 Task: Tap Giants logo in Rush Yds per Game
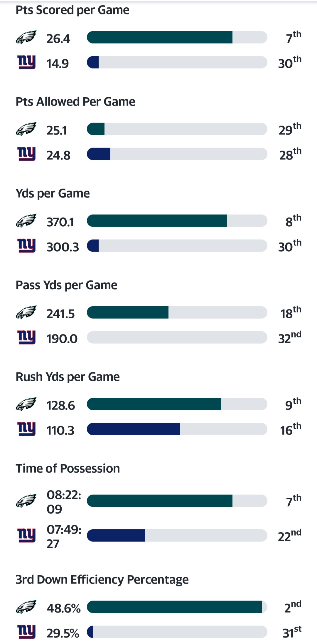26,429
